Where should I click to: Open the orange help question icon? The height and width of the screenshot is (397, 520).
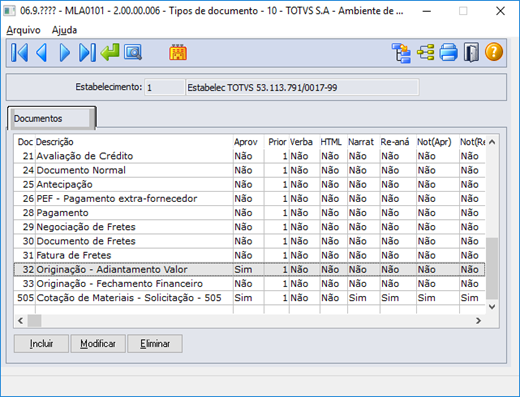coord(494,52)
